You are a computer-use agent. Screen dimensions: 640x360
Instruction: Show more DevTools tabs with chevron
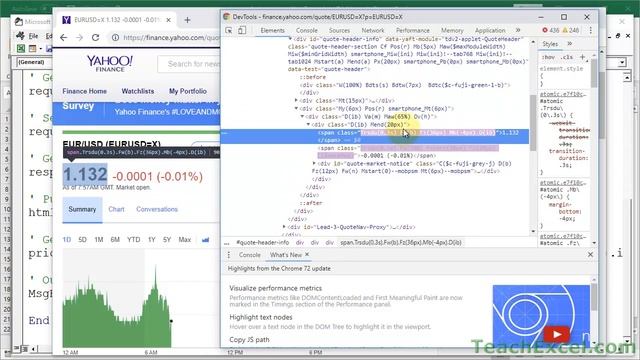(518, 30)
